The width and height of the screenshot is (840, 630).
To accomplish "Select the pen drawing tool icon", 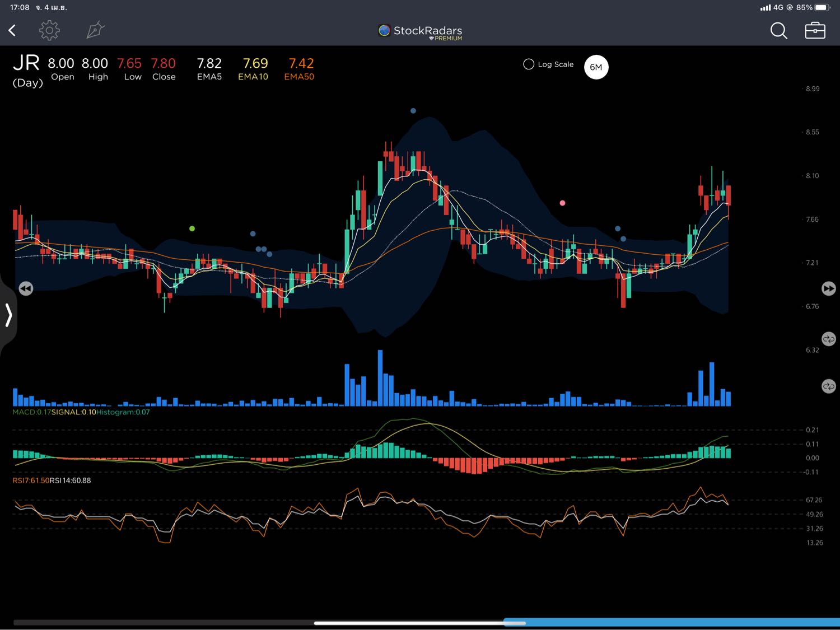I will (x=95, y=30).
